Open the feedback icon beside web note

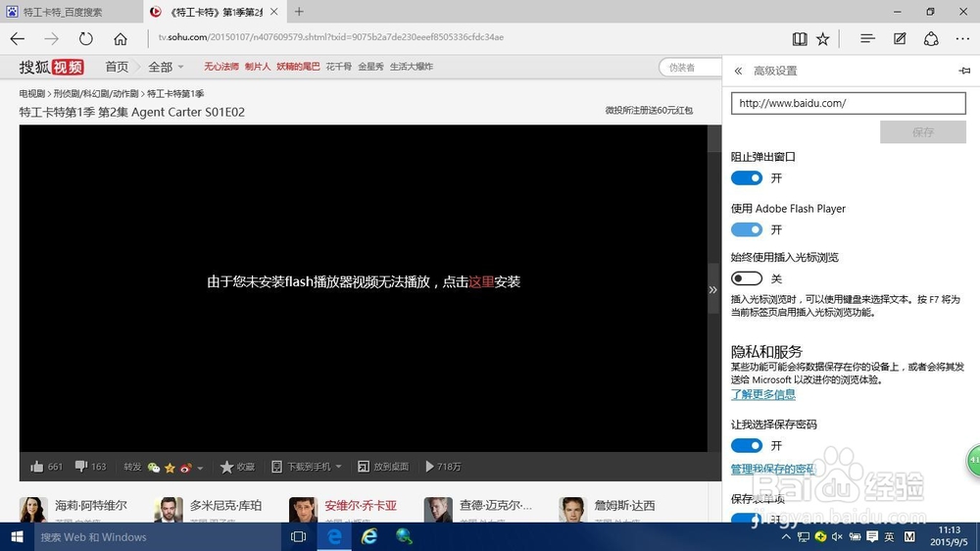[x=931, y=39]
